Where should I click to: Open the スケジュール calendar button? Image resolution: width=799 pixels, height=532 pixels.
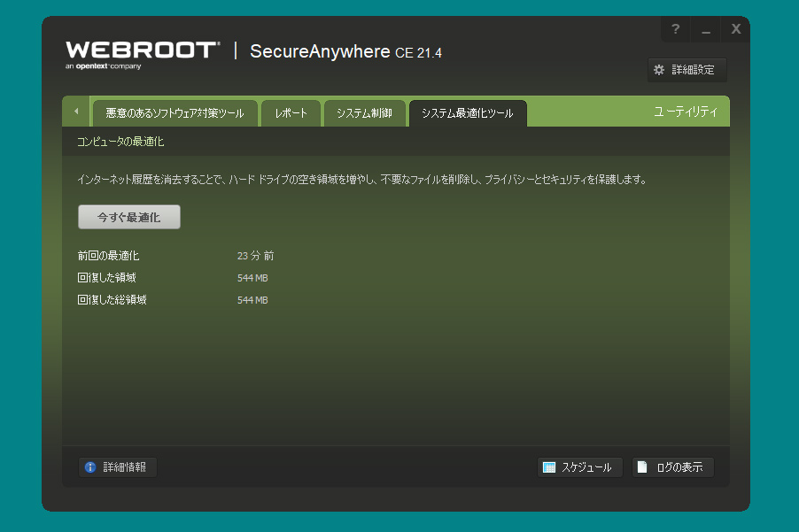tap(580, 467)
